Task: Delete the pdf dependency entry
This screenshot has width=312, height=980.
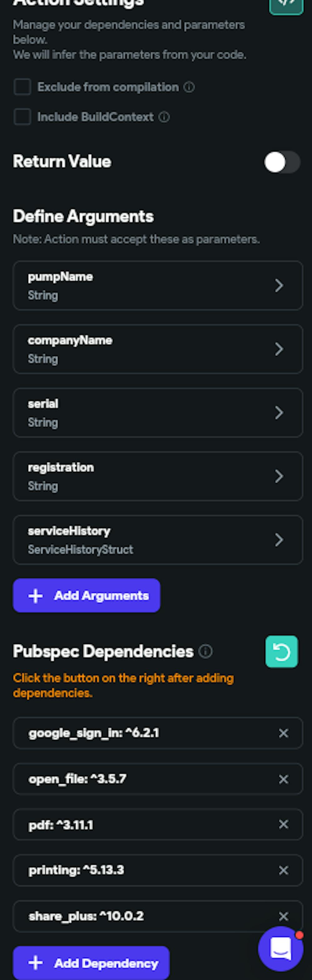Action: tap(283, 824)
